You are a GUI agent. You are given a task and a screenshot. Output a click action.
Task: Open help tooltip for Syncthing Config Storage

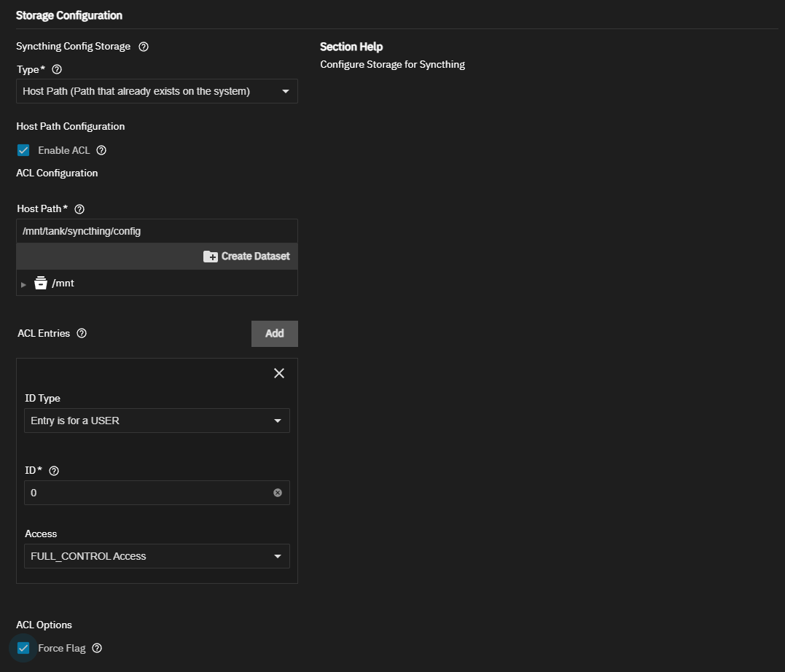point(143,47)
